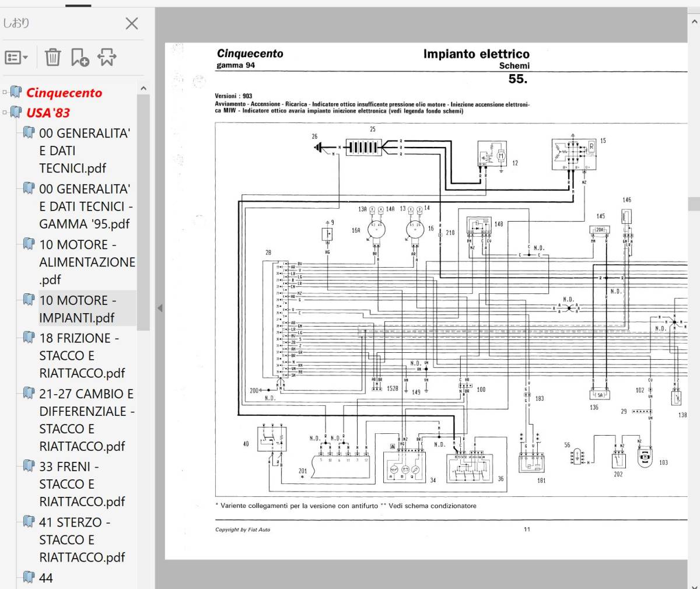Collapse the USA'83 bookmark tree node
The height and width of the screenshot is (589, 700).
5,113
